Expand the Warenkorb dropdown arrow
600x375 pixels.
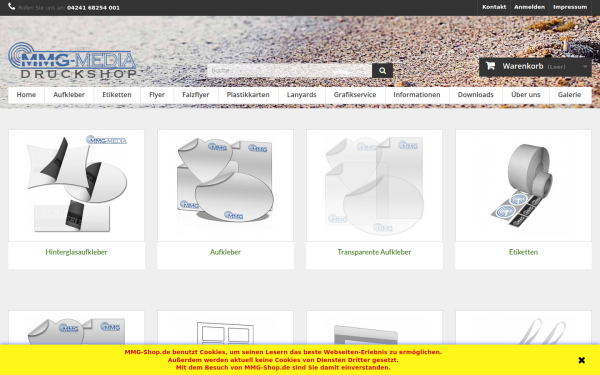585,67
